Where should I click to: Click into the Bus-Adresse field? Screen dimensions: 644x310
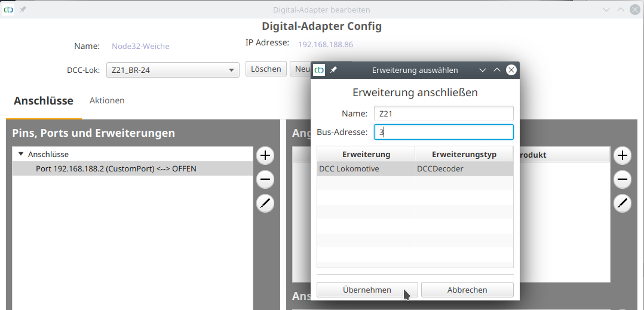click(443, 132)
